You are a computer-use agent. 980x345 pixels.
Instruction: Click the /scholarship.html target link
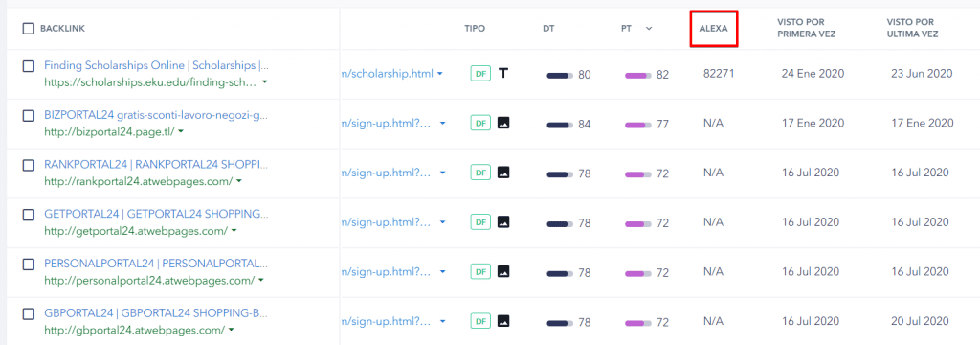(x=387, y=74)
